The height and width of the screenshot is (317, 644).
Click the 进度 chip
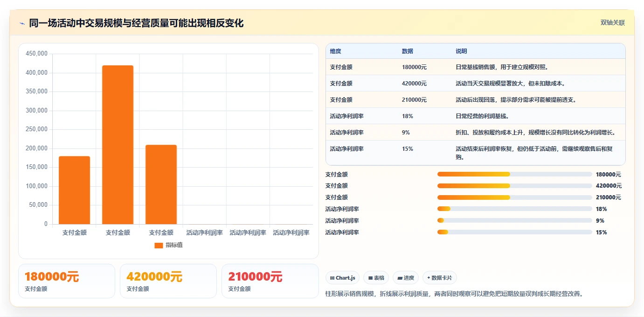pyautogui.click(x=406, y=278)
